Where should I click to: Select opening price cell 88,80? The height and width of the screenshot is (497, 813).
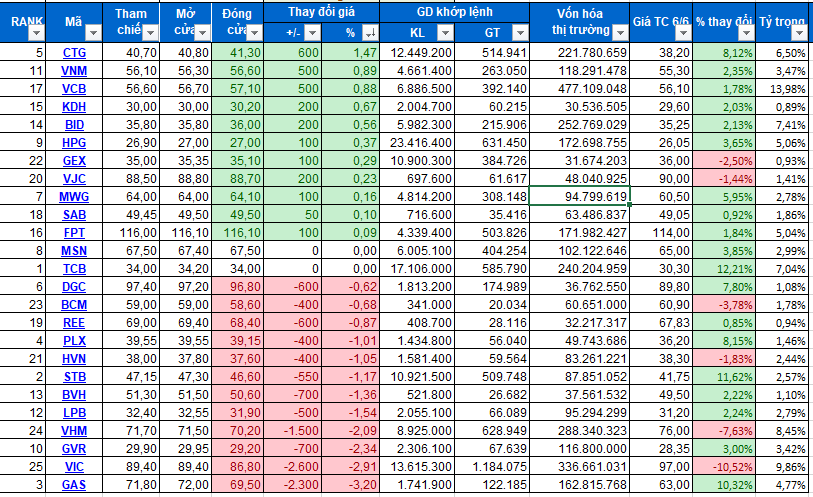pos(186,179)
